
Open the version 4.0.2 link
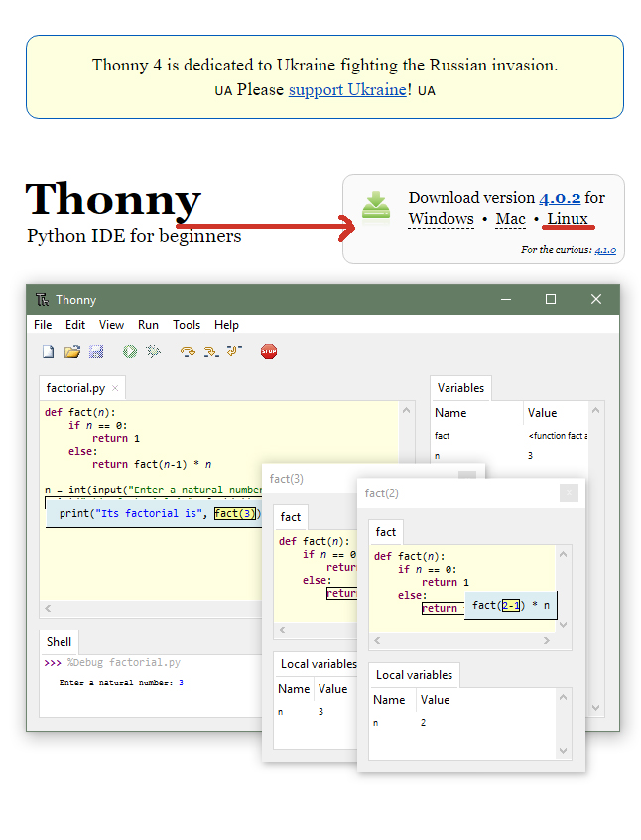560,198
